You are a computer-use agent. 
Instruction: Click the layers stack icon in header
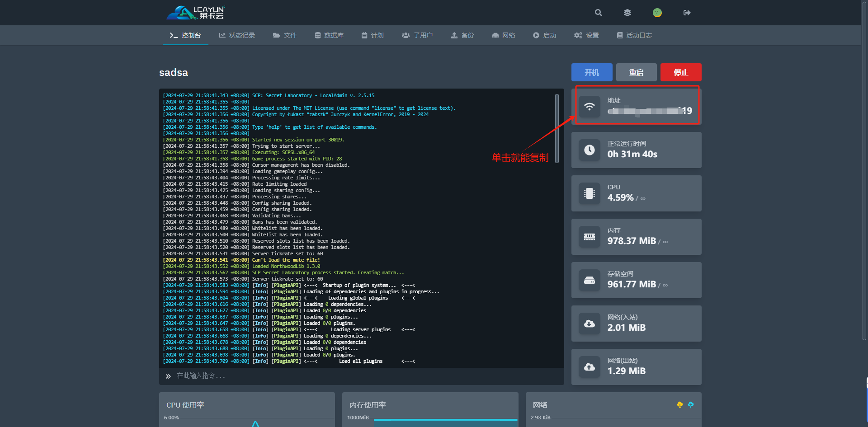click(627, 13)
